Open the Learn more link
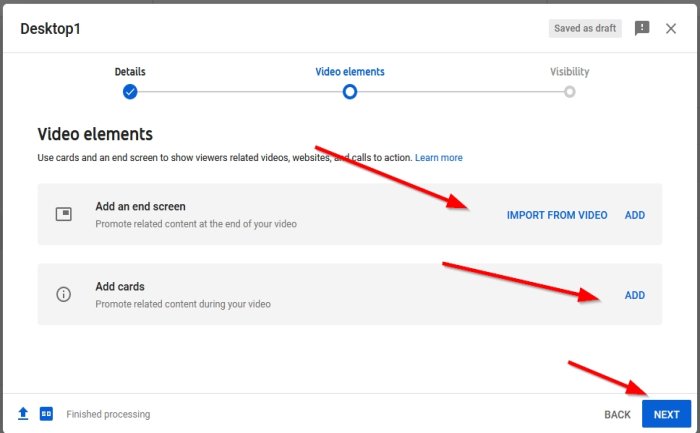Screen dimensions: 700x433 click(439, 158)
